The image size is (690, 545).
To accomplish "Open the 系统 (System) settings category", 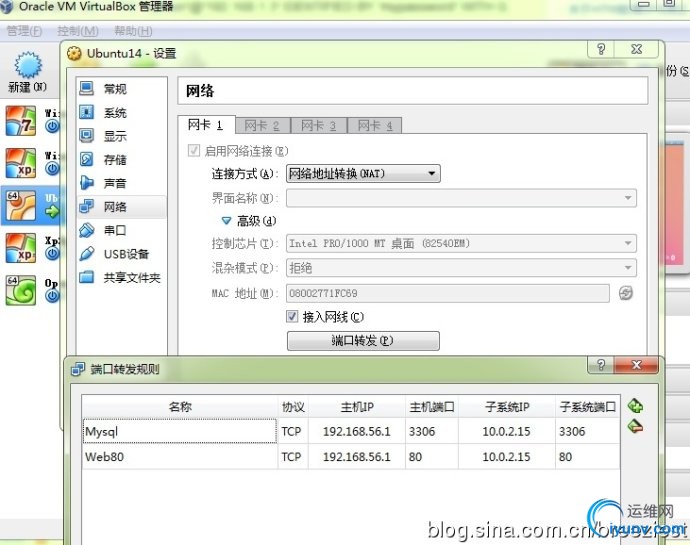I will 122,113.
